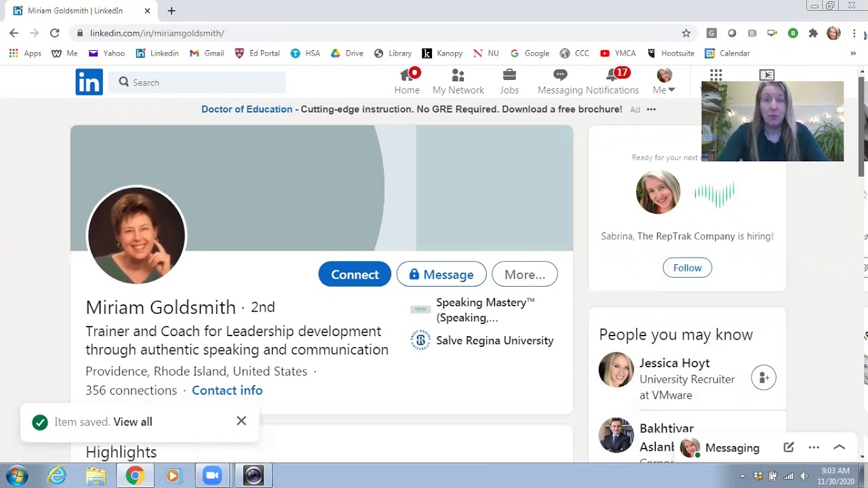
Task: Reload the page
Action: (54, 33)
